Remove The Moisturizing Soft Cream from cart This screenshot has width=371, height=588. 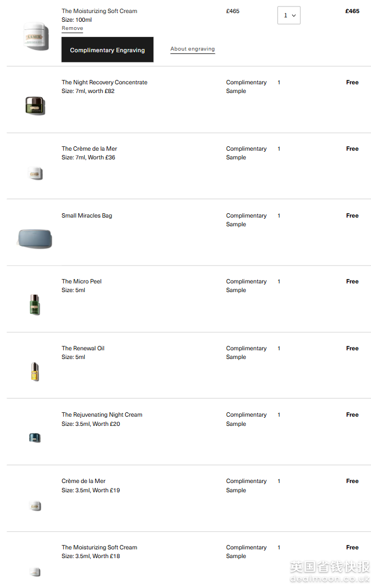point(72,28)
